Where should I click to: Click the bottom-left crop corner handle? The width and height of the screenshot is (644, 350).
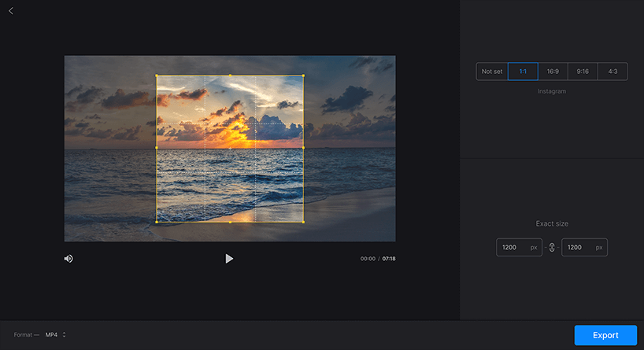(157, 222)
